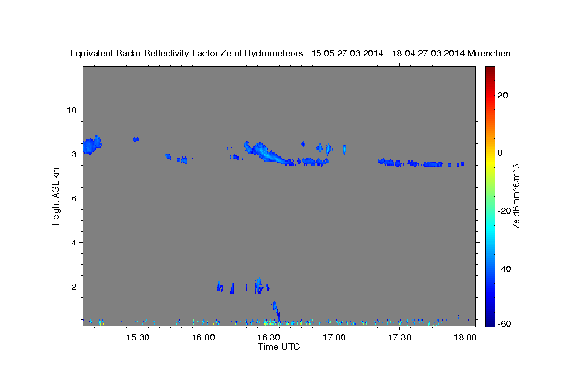Click the time tick label '17:00'
The height and width of the screenshot is (392, 588).
[334, 338]
